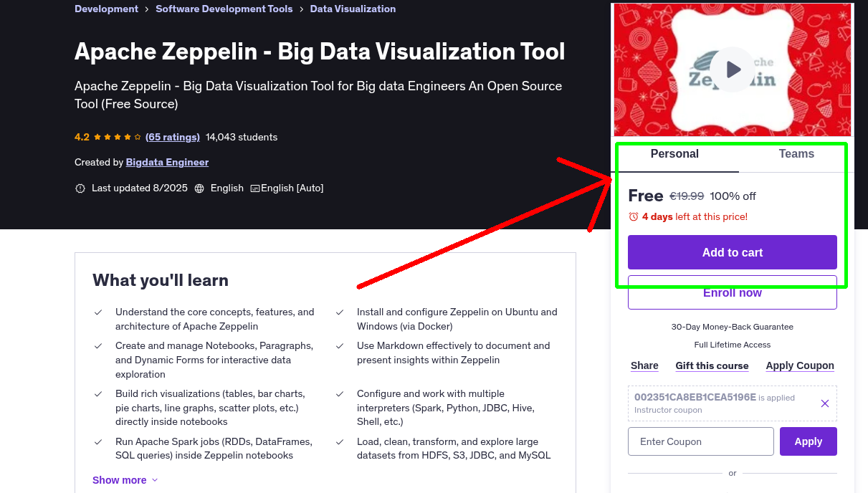The image size is (868, 493).
Task: Click the course title heading
Action: pos(320,52)
